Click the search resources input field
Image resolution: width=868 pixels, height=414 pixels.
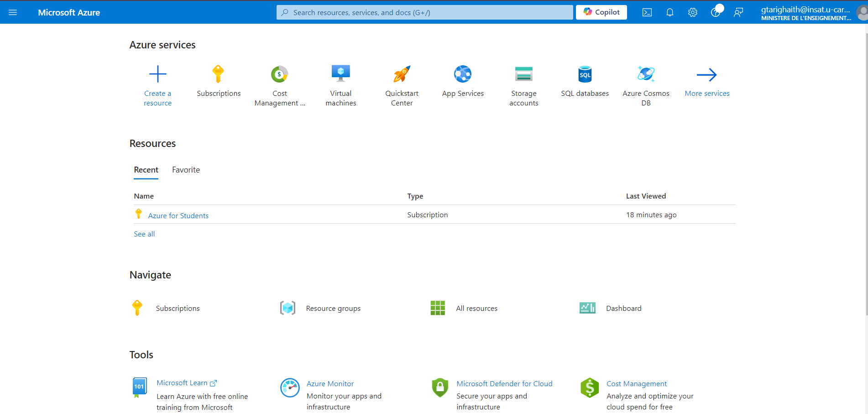424,12
